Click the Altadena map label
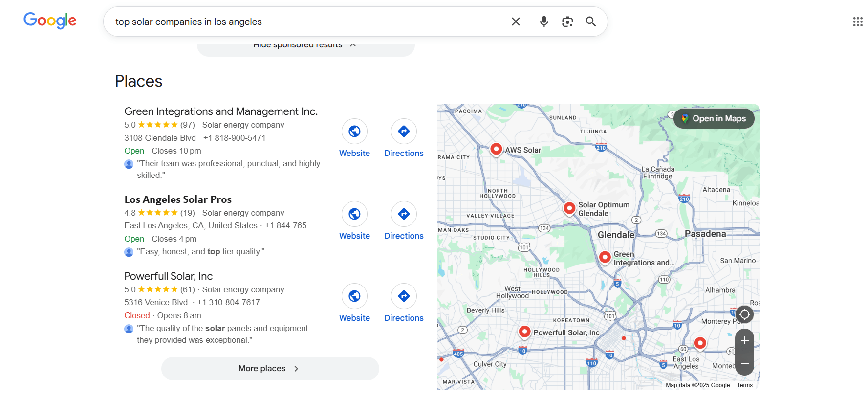 716,190
